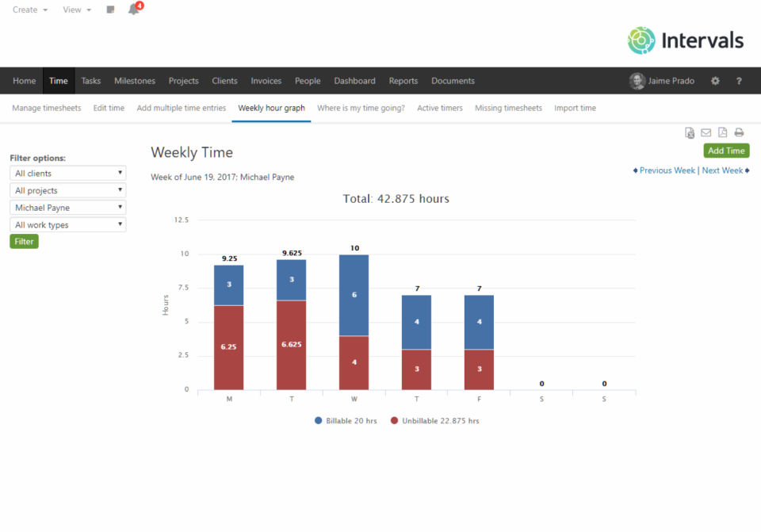Toggle the Unbillable series in the legend

point(435,421)
